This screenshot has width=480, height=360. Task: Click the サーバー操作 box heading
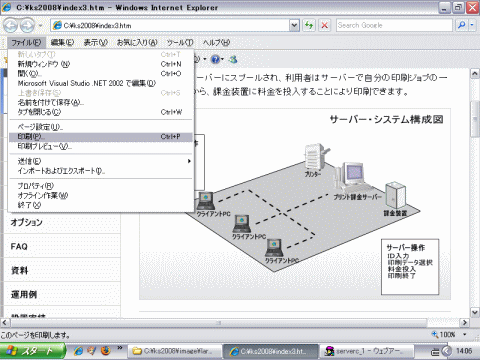[x=405, y=247]
